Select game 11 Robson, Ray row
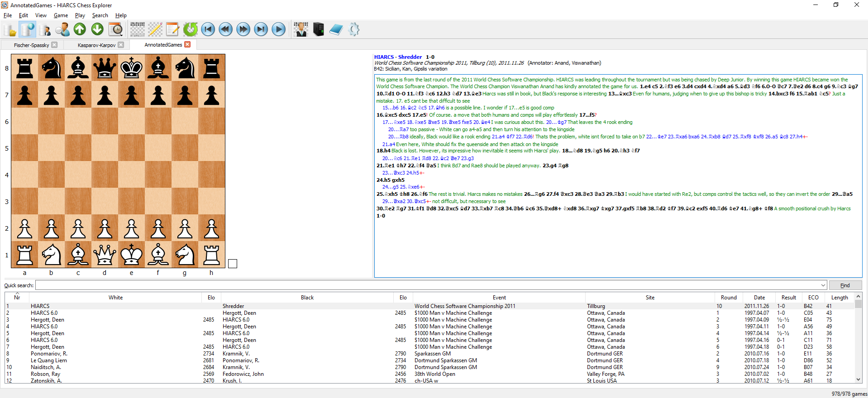 tap(429, 374)
